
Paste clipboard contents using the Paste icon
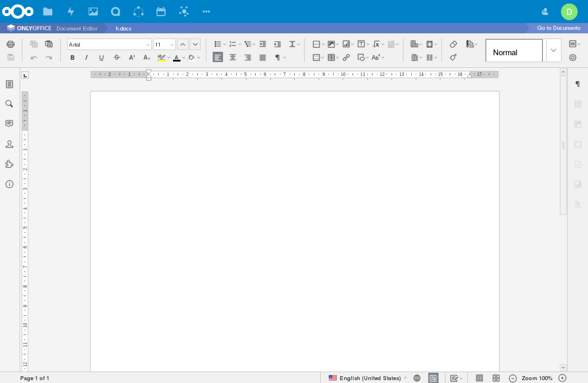click(49, 44)
